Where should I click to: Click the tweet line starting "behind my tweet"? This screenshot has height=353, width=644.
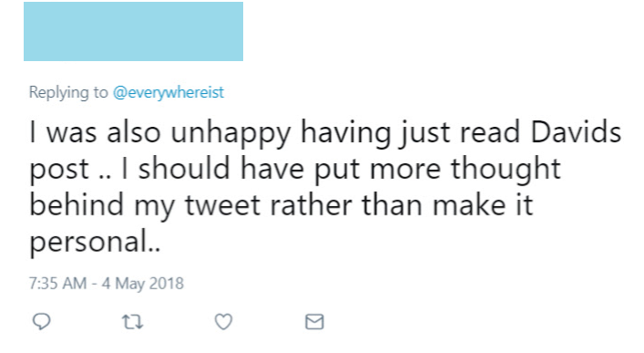(x=281, y=205)
